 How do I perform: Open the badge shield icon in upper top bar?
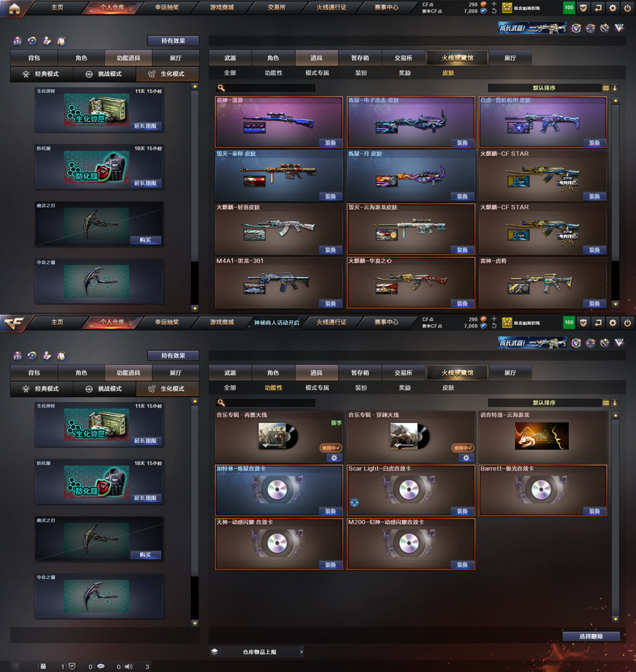click(x=583, y=8)
